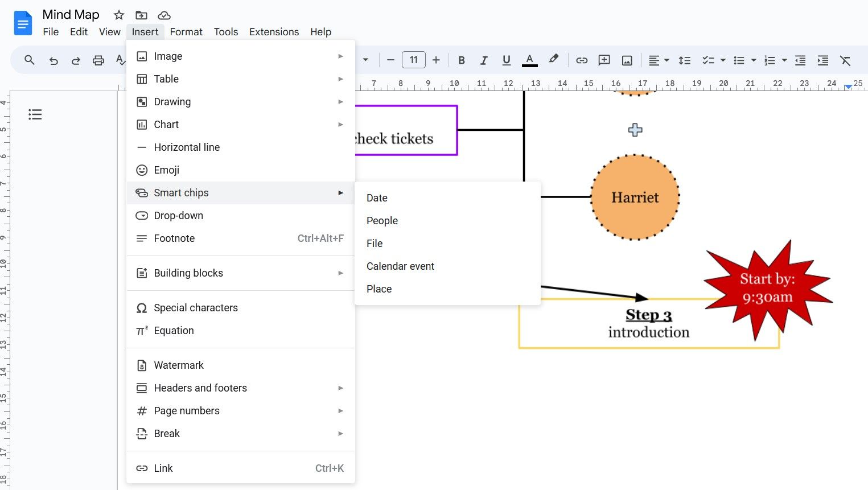Toggle bold formatting
Image resolution: width=868 pixels, height=490 pixels.
click(461, 60)
